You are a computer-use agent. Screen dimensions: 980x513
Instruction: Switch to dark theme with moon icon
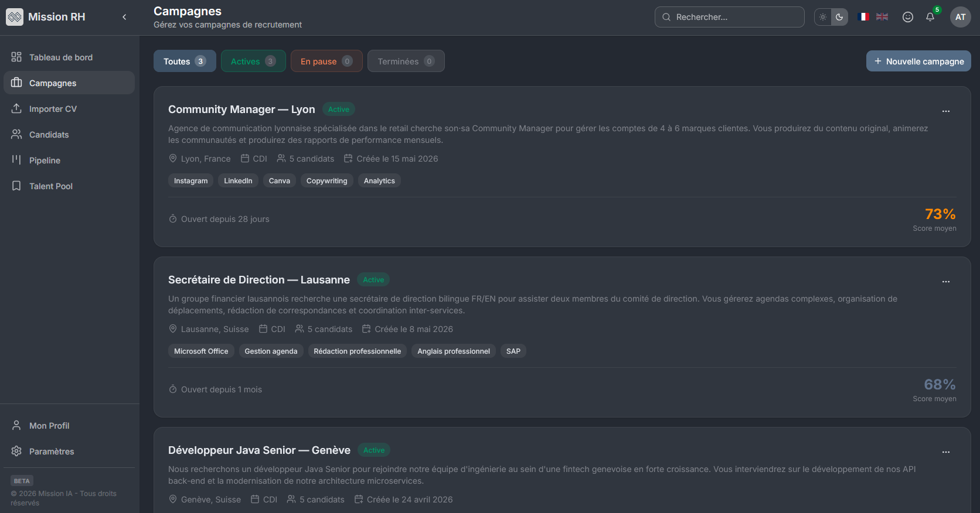(x=839, y=17)
